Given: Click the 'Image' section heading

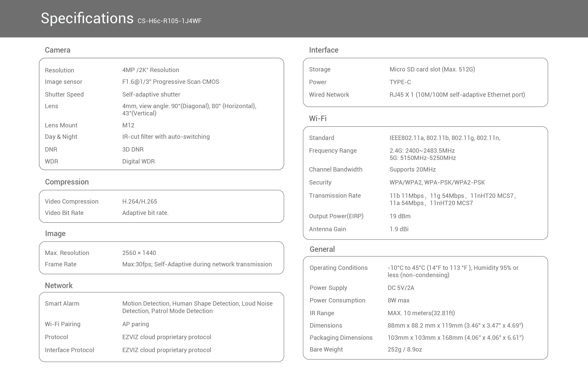Looking at the screenshot, I should (55, 233).
